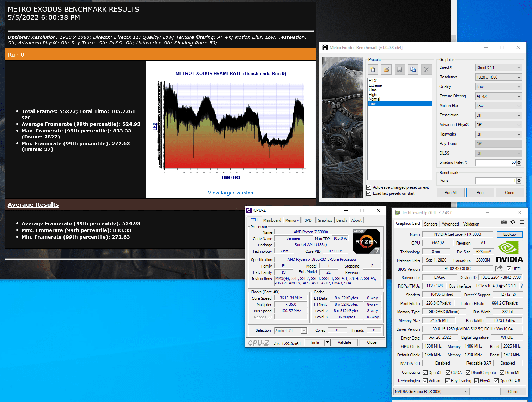Toggle the Ray Tracing checkbox in GPU-Z
The width and height of the screenshot is (532, 402).
click(x=447, y=381)
